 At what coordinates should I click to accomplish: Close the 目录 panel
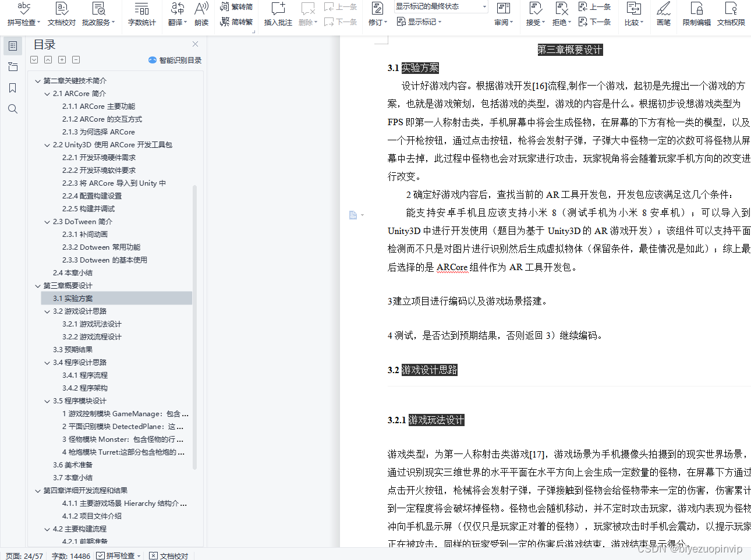[x=195, y=44]
